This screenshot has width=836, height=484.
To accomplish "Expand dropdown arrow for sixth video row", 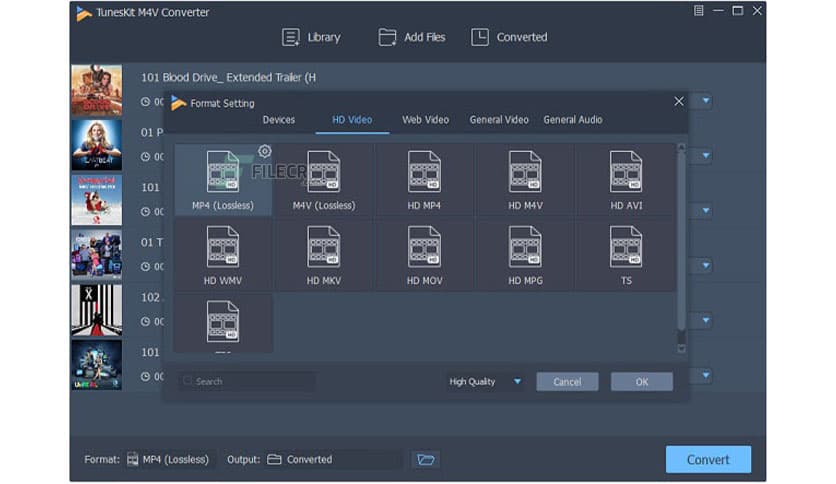I will point(706,375).
